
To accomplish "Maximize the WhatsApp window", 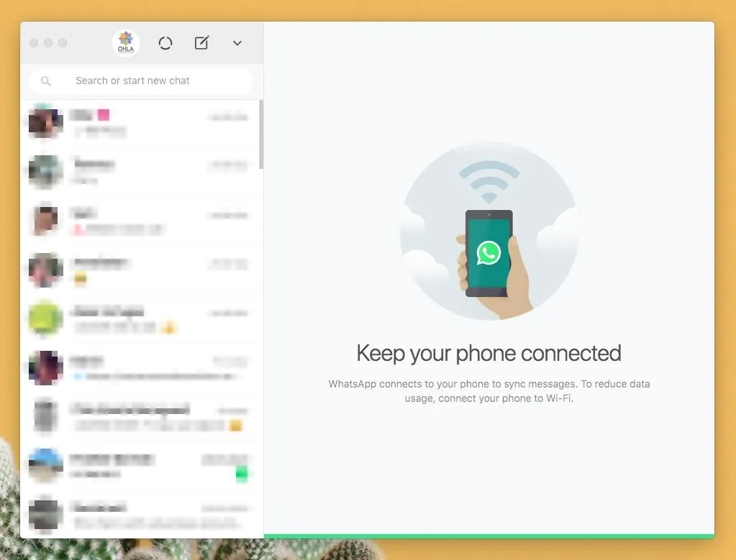I will (63, 42).
